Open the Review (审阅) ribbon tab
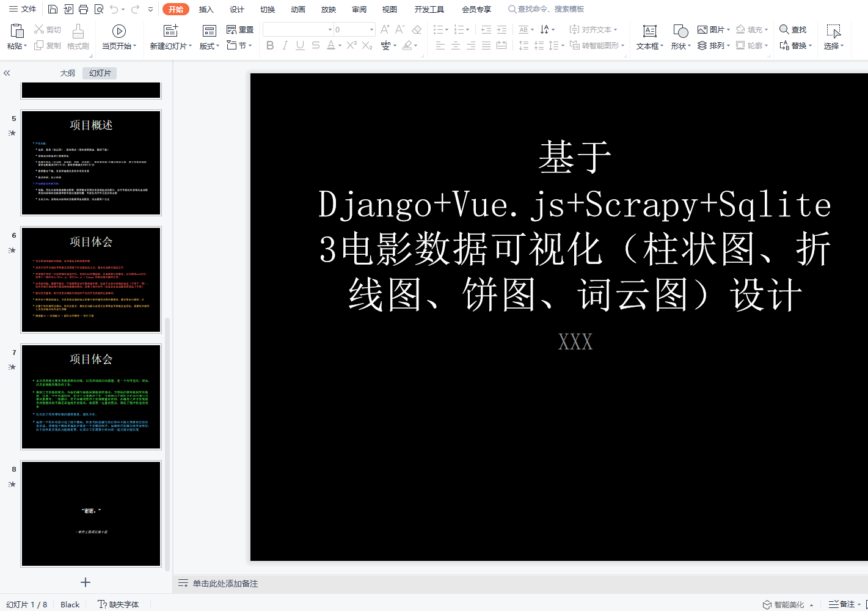The height and width of the screenshot is (611, 868). click(x=359, y=9)
